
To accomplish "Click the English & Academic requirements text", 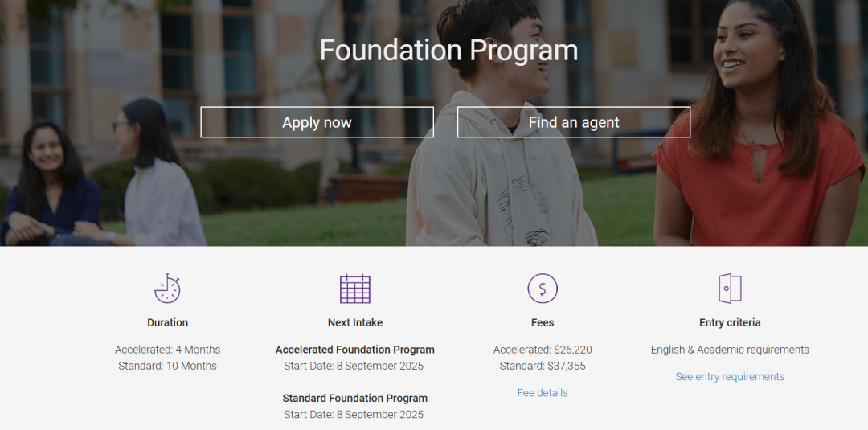I will click(x=730, y=350).
